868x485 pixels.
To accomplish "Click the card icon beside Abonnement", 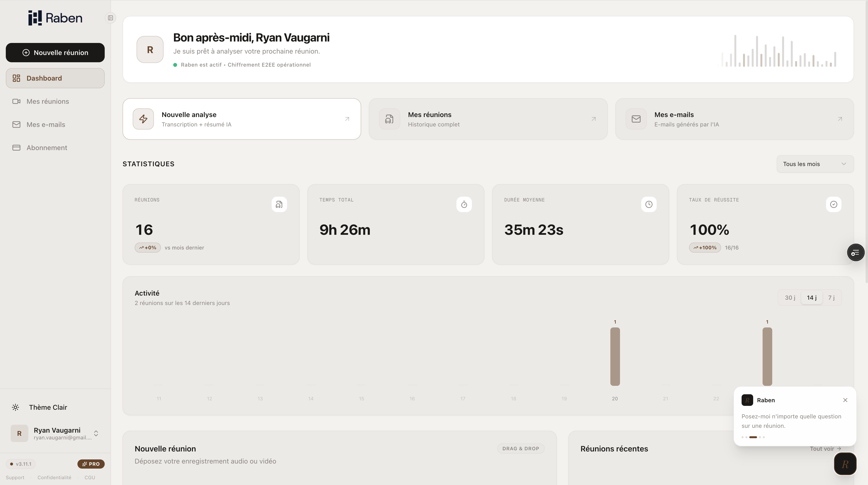I will [16, 148].
